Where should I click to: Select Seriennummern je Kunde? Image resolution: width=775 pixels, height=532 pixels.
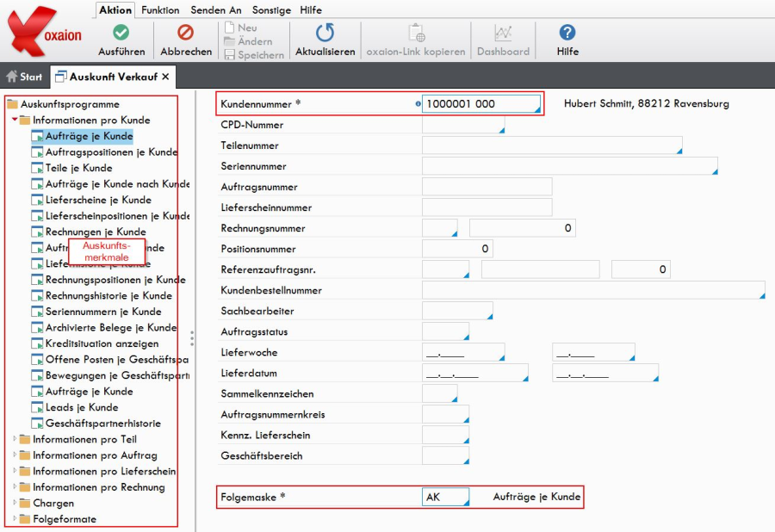(96, 312)
